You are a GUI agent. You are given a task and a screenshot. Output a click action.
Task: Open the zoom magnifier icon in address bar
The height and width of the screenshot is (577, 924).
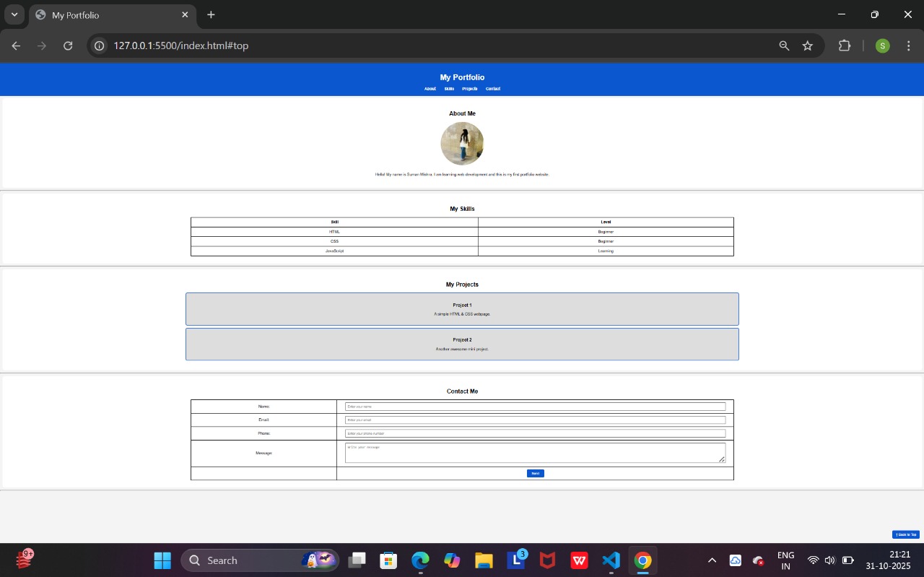click(784, 45)
